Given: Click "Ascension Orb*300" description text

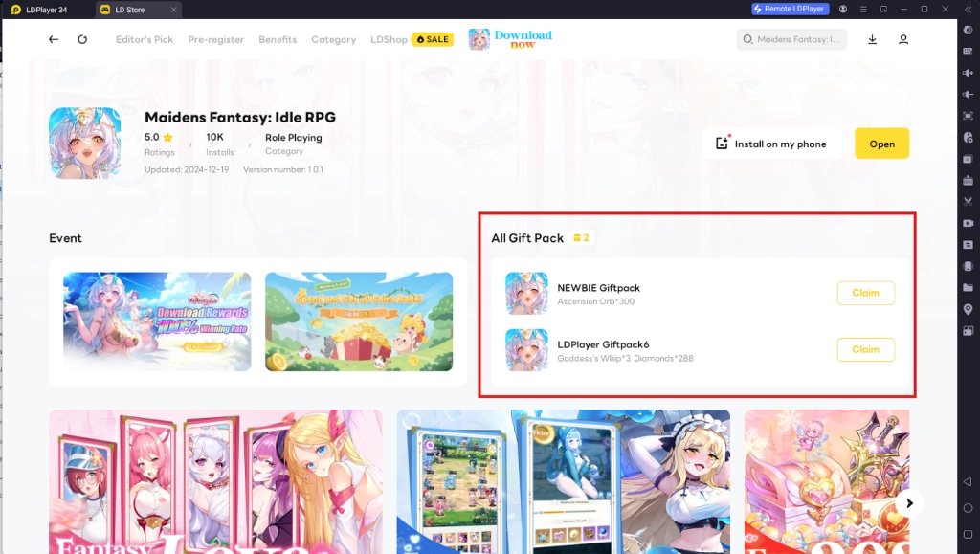Looking at the screenshot, I should (x=595, y=301).
